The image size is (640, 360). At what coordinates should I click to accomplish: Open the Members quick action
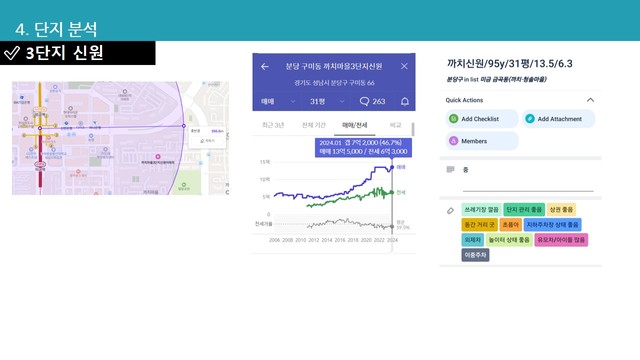click(x=482, y=141)
